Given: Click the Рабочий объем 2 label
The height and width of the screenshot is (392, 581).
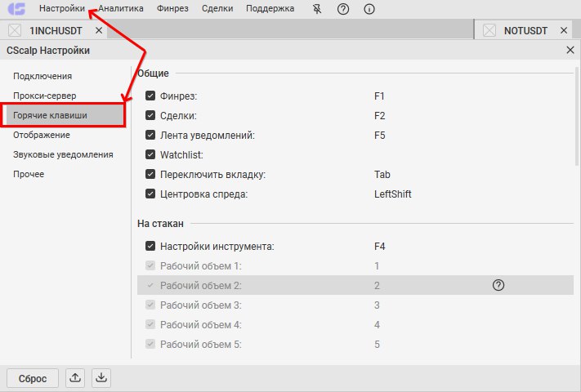Looking at the screenshot, I should (200, 285).
